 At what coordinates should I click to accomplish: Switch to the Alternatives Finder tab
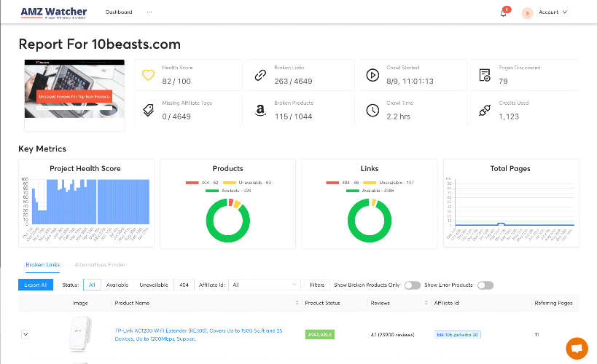(100, 264)
